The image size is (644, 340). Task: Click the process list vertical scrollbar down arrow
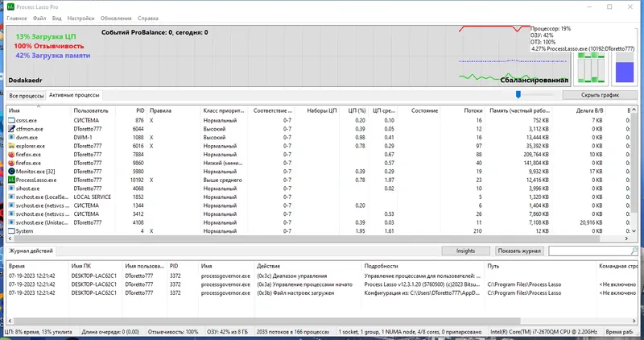[x=634, y=231]
